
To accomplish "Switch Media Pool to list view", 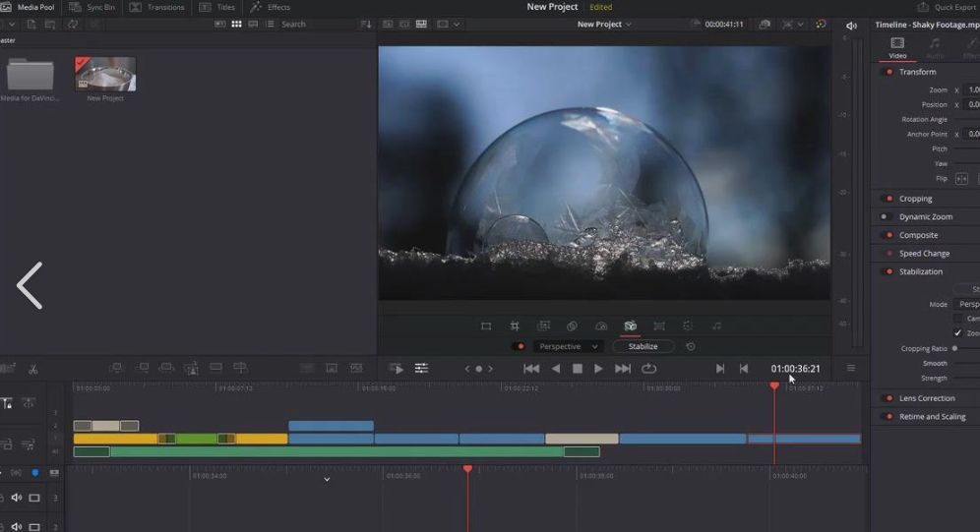I will coord(270,24).
